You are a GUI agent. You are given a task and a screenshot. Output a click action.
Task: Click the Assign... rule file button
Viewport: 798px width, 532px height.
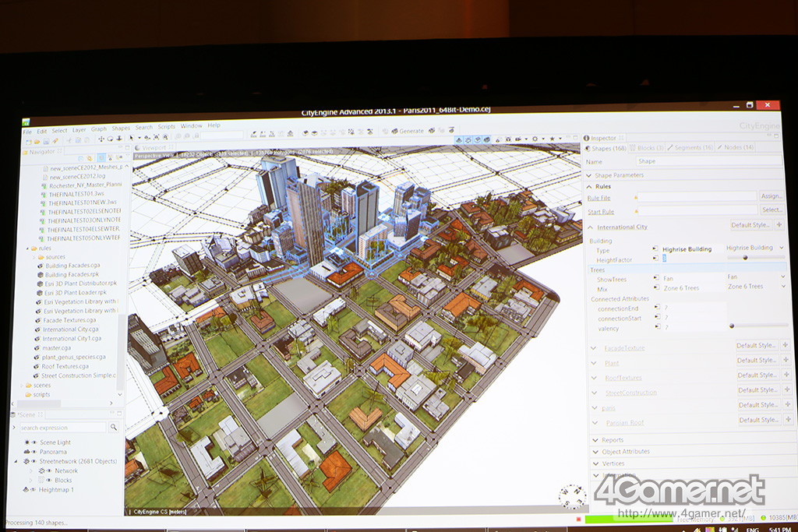tap(771, 196)
